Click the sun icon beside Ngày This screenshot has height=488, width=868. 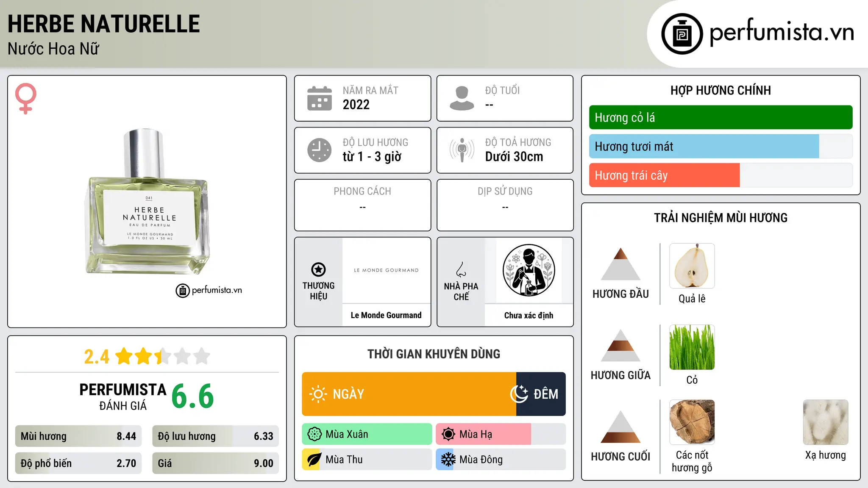point(318,394)
